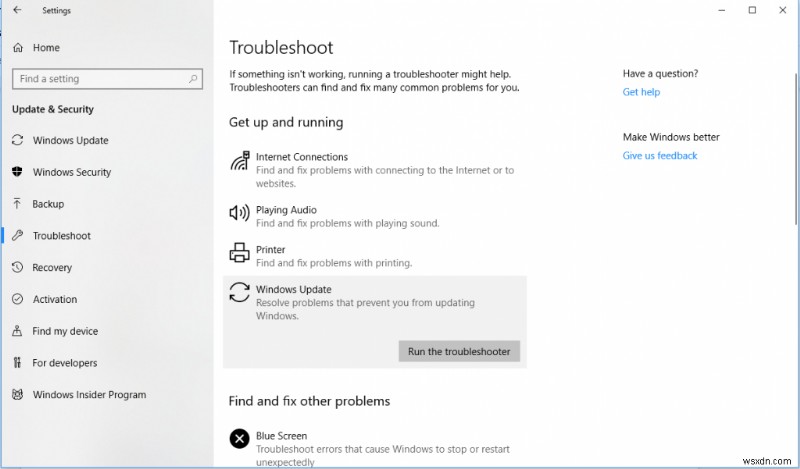The image size is (800, 469).
Task: Select the Windows Update troubleshooter title
Action: coord(293,289)
